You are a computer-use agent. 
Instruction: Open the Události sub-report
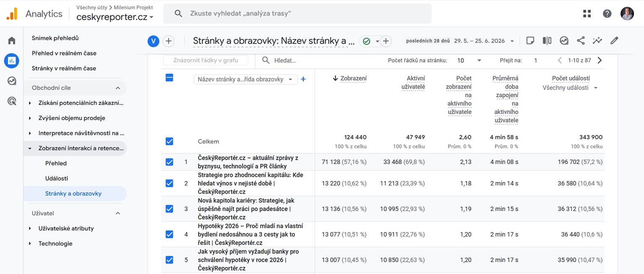(57, 178)
